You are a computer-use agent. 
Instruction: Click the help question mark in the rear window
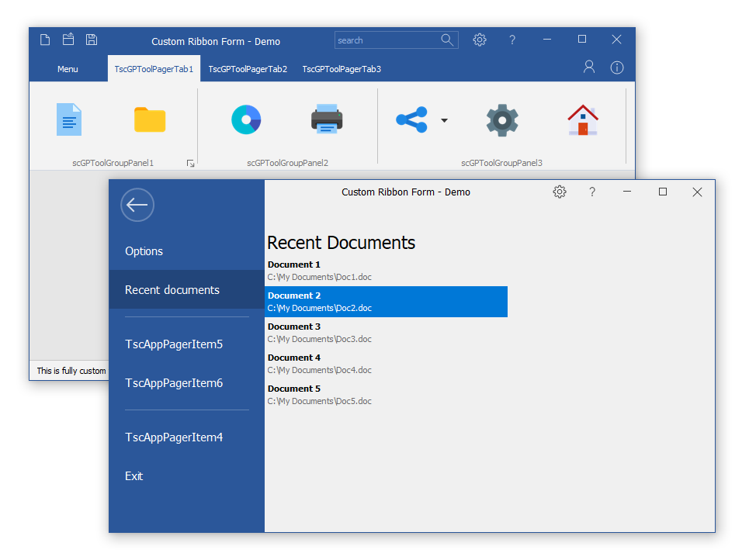click(512, 40)
